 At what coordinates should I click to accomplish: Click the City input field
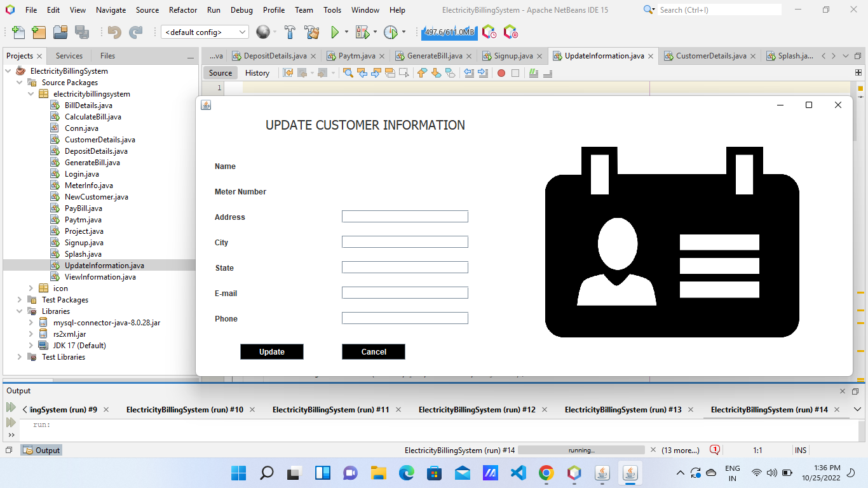(x=405, y=241)
